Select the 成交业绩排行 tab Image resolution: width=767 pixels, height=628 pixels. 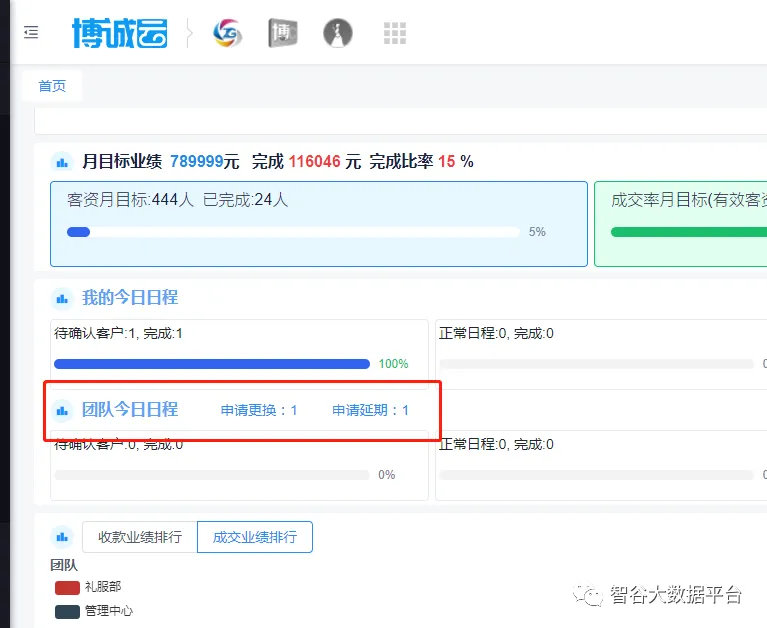[255, 537]
